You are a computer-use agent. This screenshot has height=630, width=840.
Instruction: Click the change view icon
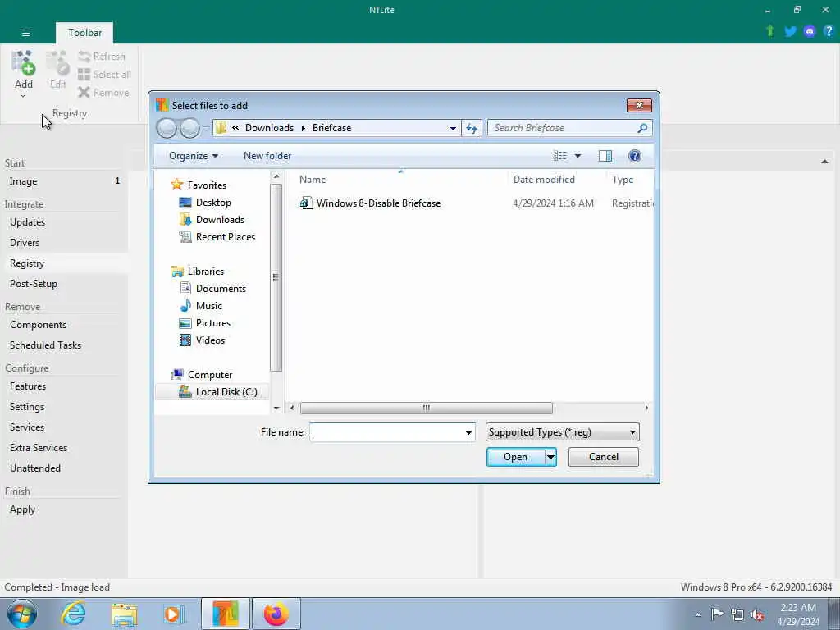pyautogui.click(x=559, y=155)
